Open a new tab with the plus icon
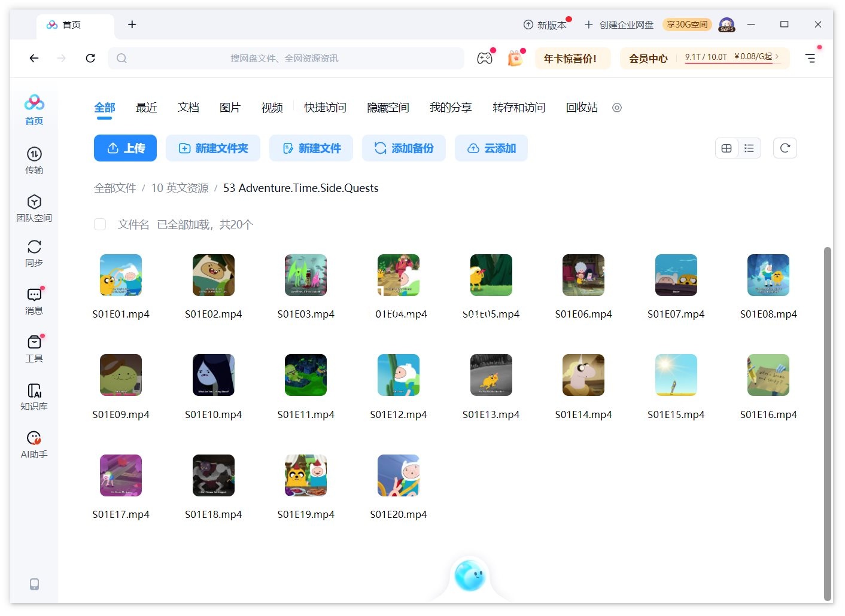 [132, 25]
